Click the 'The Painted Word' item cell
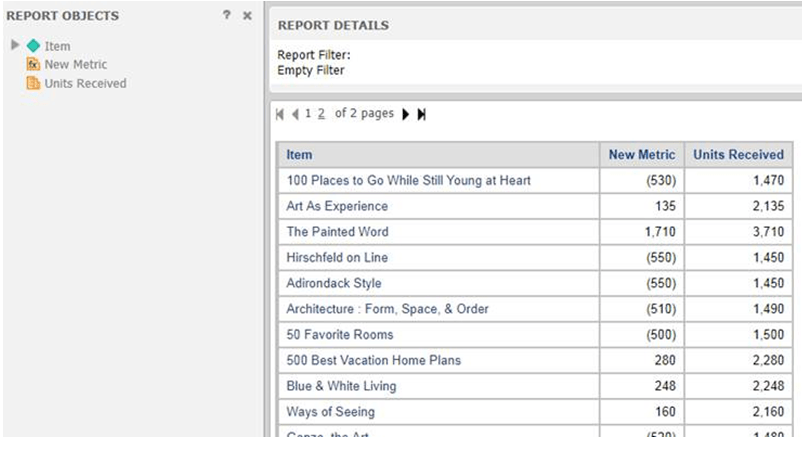The image size is (802, 449). coord(438,232)
